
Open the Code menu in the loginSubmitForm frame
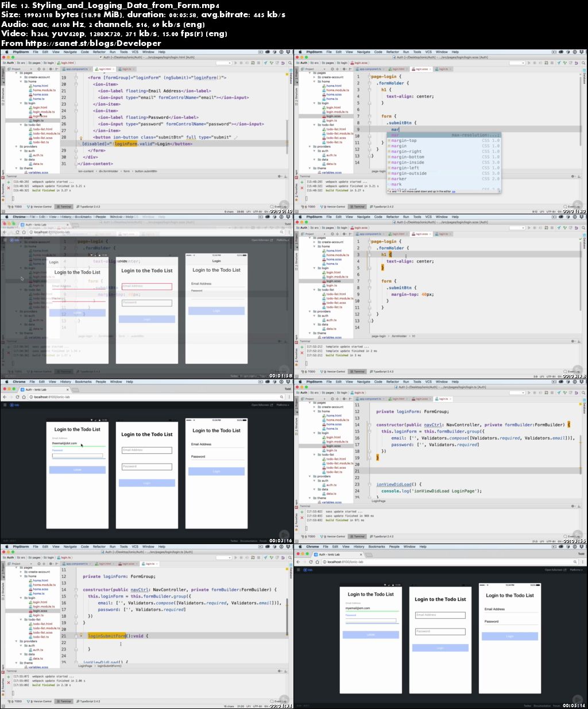(x=85, y=546)
